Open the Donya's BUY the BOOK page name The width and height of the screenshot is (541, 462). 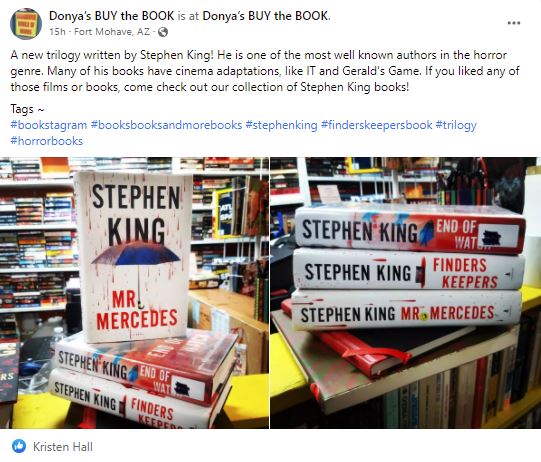tap(111, 16)
